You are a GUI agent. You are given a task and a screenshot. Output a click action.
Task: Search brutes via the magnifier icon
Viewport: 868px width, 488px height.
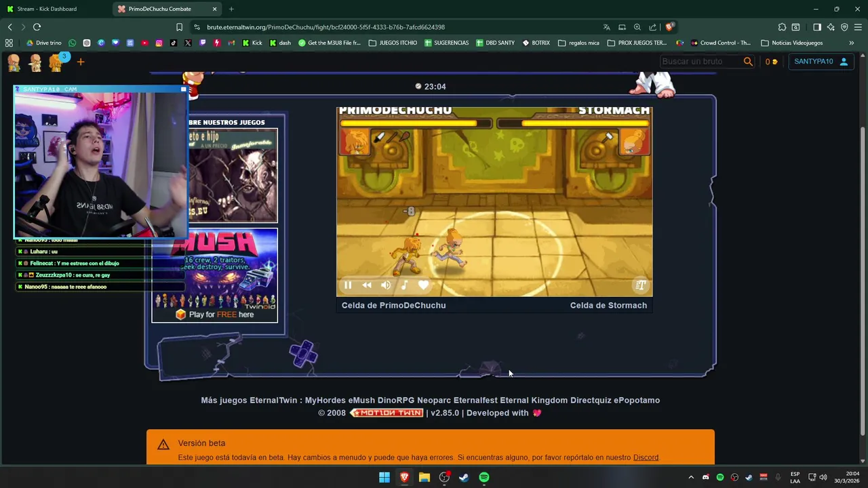[x=748, y=62]
